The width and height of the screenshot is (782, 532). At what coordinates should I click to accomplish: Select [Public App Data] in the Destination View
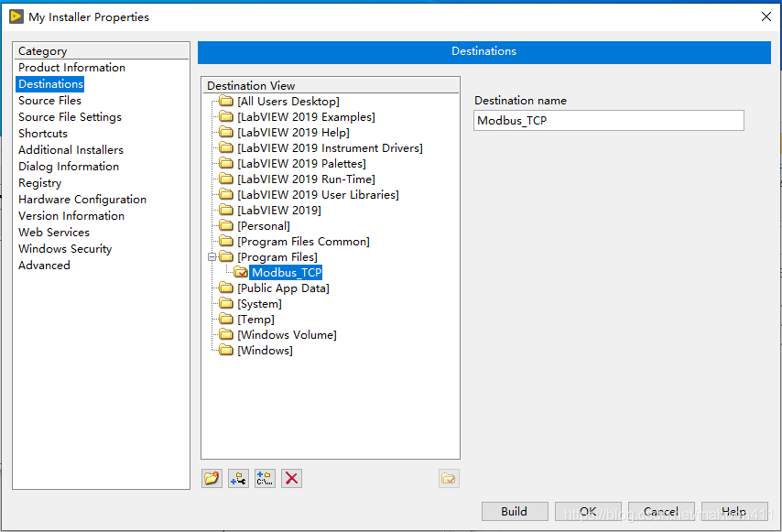pos(283,288)
